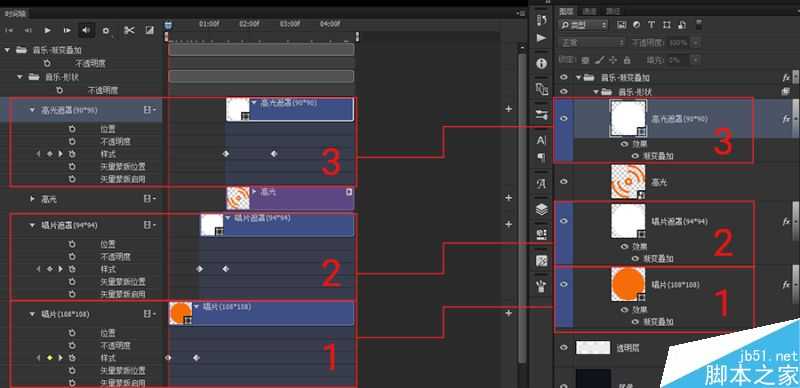Filter layers by shape layers icon
Image resolution: width=800 pixels, height=388 pixels.
[x=666, y=25]
